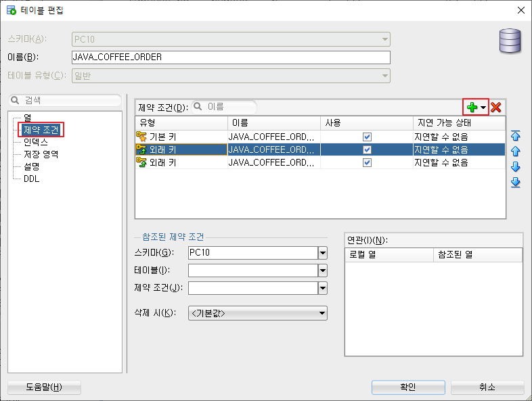Click the table edit icon in title bar
Screen dimensions: 532x401
pyautogui.click(x=12, y=10)
